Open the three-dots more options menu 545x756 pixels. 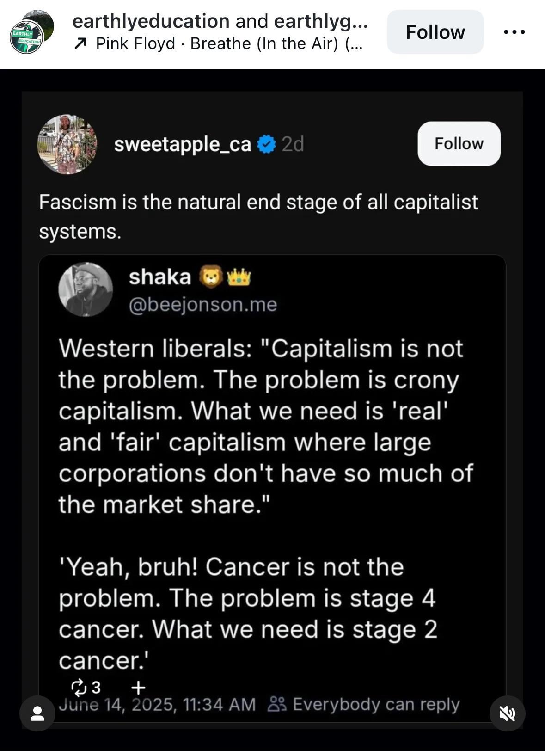point(514,32)
